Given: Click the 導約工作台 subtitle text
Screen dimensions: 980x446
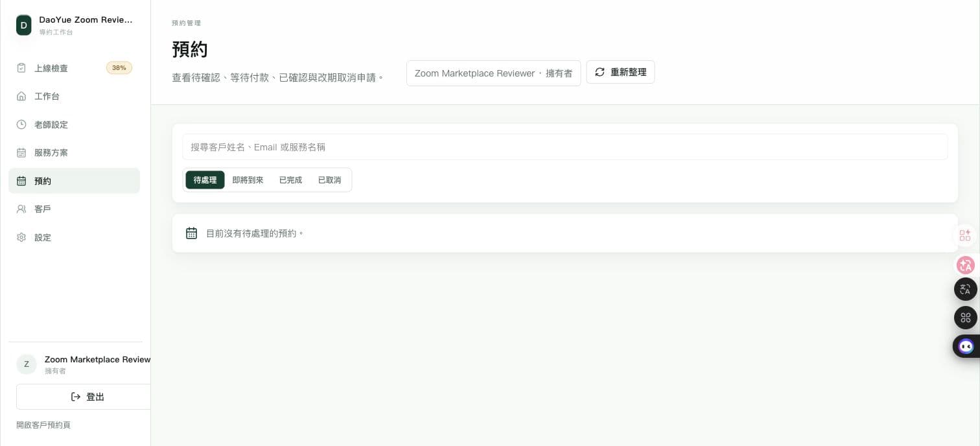Looking at the screenshot, I should [x=56, y=32].
